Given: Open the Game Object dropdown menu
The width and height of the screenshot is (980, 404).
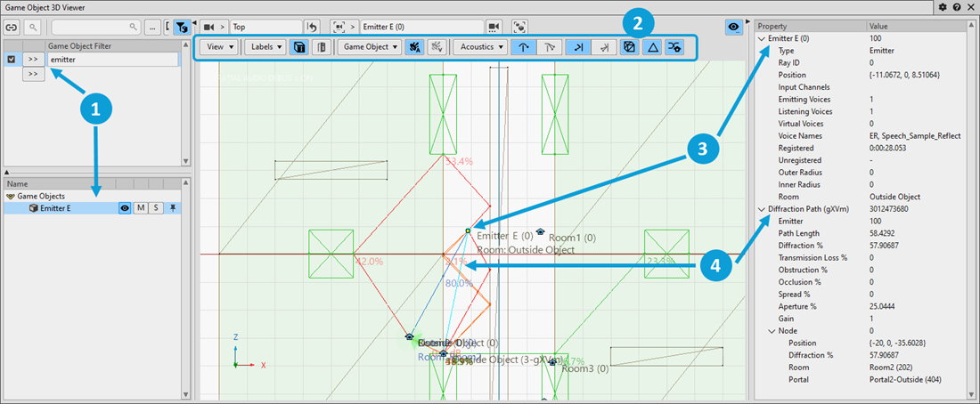Looking at the screenshot, I should 370,46.
